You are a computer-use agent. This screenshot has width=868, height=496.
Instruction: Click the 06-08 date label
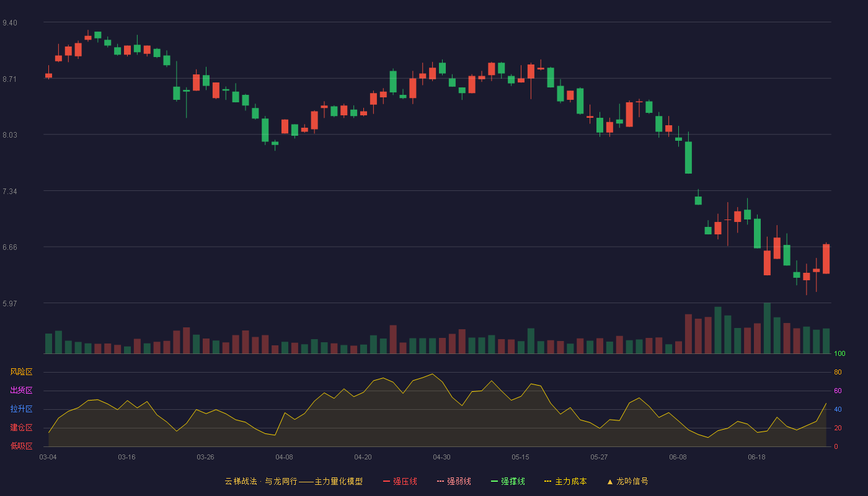678,457
